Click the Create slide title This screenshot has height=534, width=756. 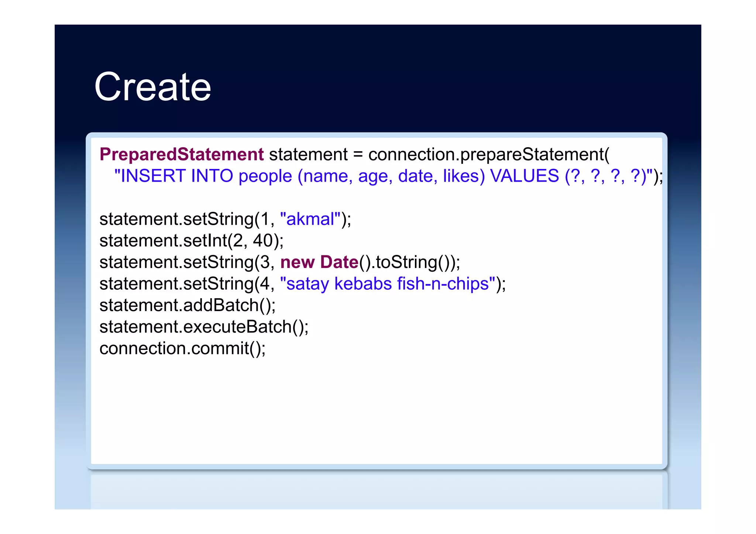pyautogui.click(x=152, y=87)
